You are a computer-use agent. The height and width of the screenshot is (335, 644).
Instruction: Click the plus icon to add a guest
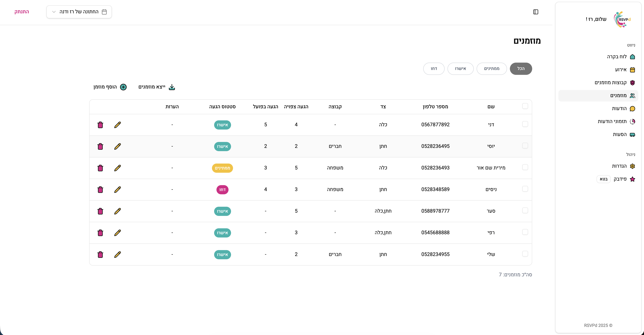123,87
